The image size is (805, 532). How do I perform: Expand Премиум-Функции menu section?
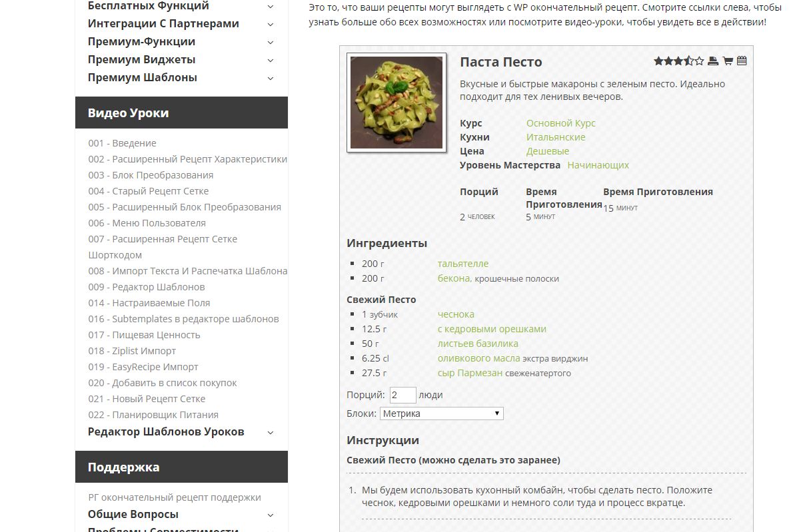(x=271, y=42)
